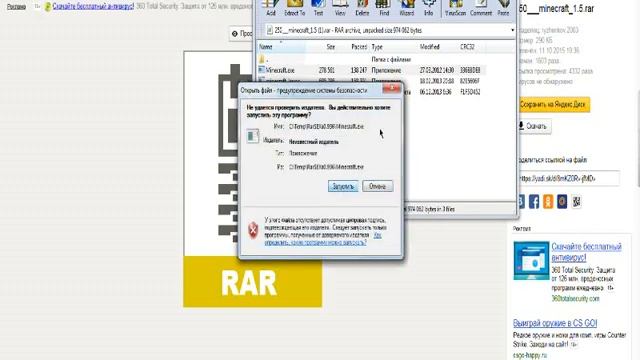
Task: Click the csgo-happy.ru ad link
Action: pos(529,355)
